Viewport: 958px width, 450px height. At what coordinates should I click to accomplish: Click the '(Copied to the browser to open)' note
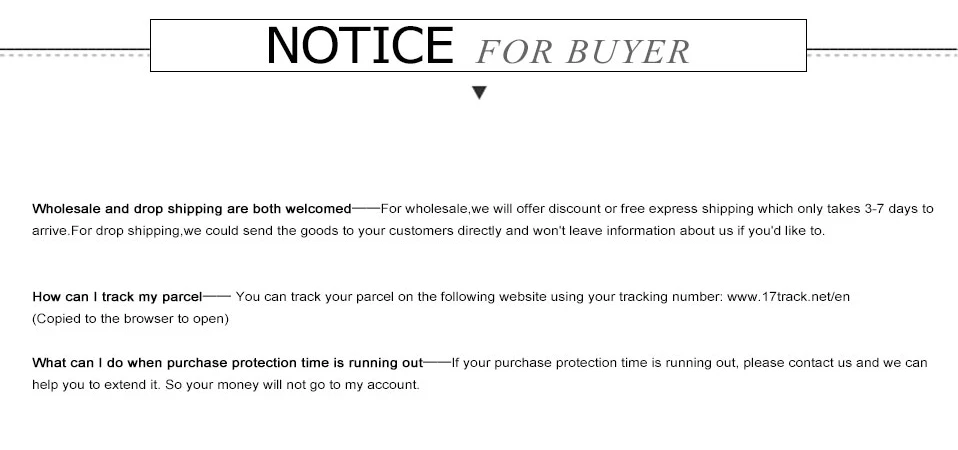pos(131,319)
